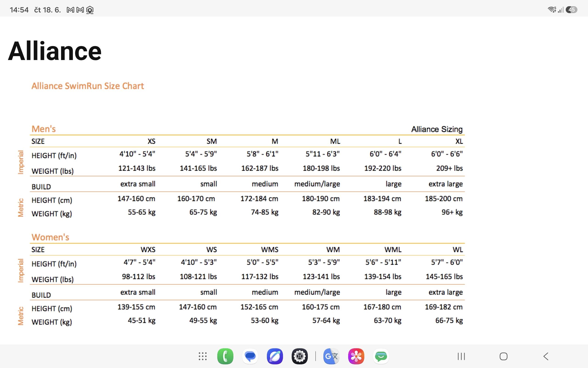The image size is (588, 368).
Task: Click the weight cell "209+ lbs"
Action: click(449, 168)
